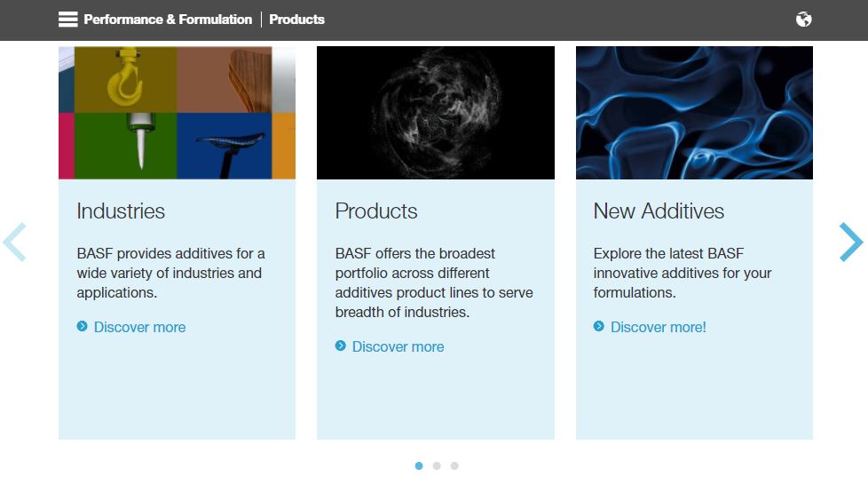868x477 pixels.
Task: Click the arrow bullet beside Products Discover more
Action: pos(341,346)
